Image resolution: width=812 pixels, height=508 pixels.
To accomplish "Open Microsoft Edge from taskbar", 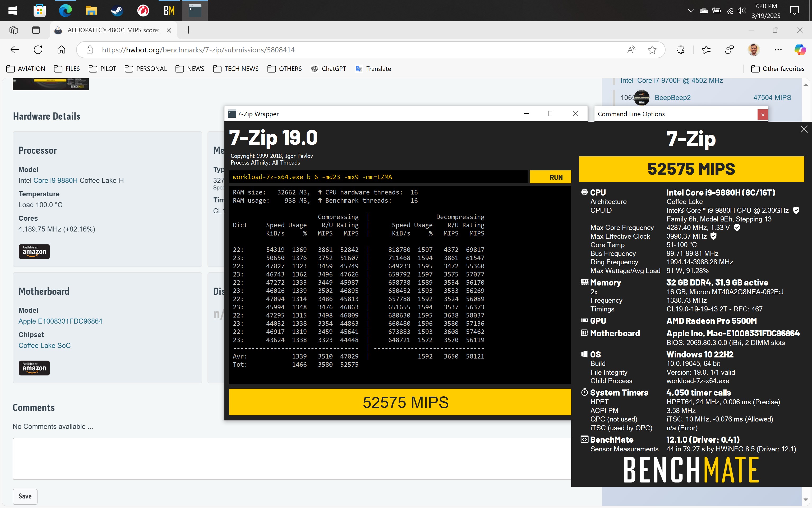I will click(x=65, y=10).
